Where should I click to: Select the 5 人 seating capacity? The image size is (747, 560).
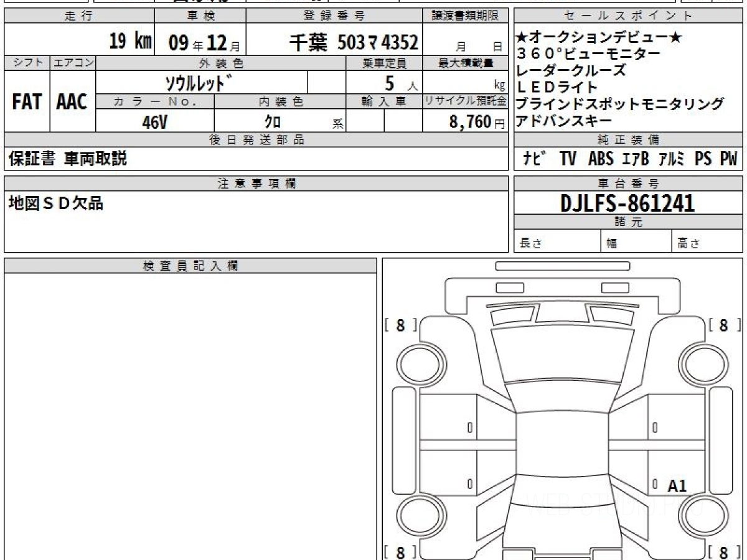(402, 83)
